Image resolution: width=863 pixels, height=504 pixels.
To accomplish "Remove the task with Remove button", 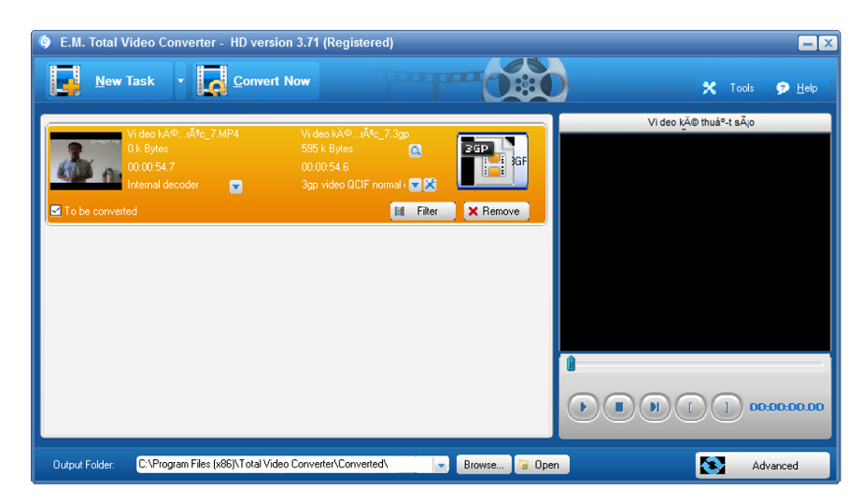I will (496, 211).
